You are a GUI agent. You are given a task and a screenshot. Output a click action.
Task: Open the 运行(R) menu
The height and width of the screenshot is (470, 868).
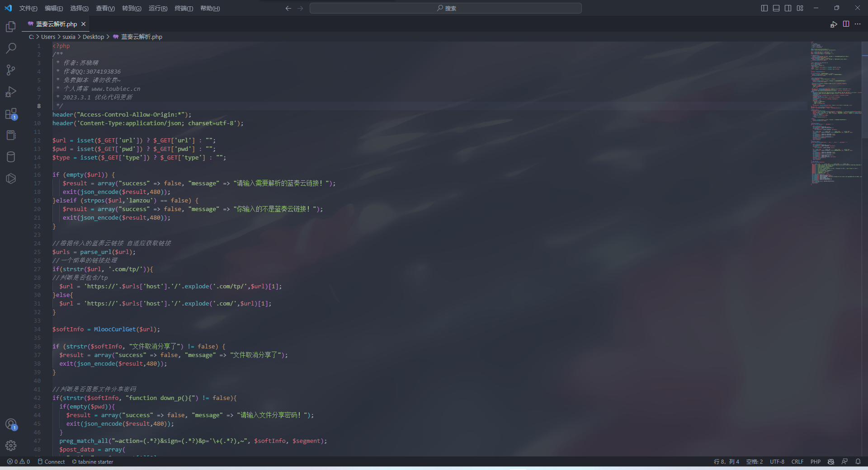[x=158, y=8]
